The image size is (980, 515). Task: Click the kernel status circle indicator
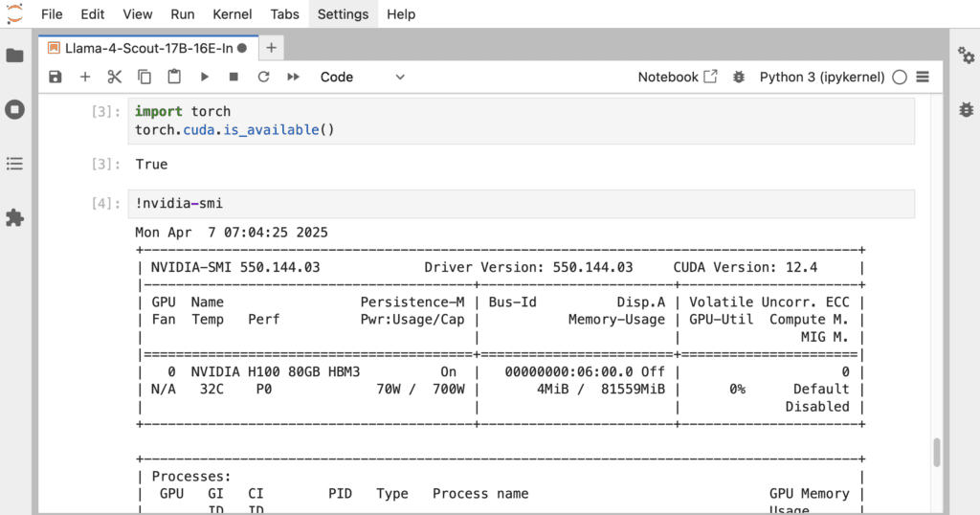click(900, 77)
